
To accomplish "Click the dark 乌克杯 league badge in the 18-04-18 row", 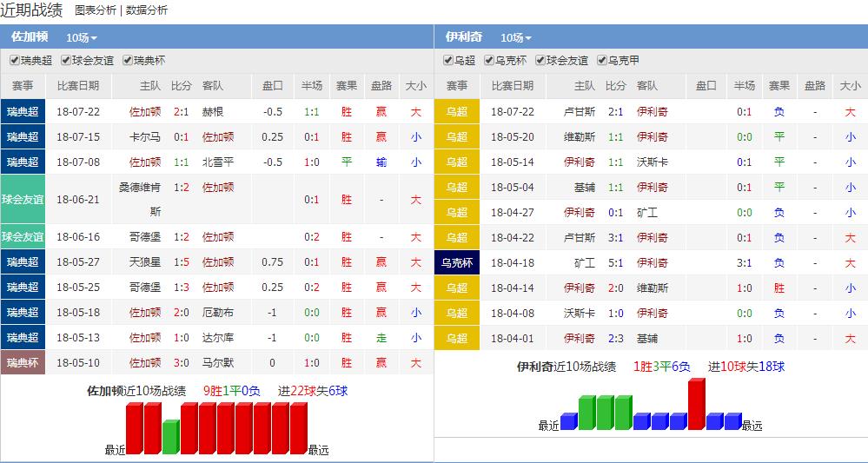I will point(457,262).
